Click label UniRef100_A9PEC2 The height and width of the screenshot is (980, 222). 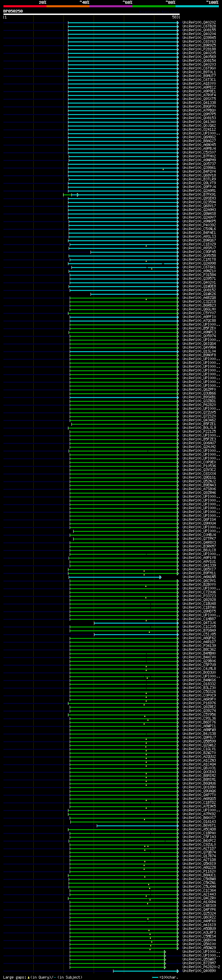click(x=199, y=88)
